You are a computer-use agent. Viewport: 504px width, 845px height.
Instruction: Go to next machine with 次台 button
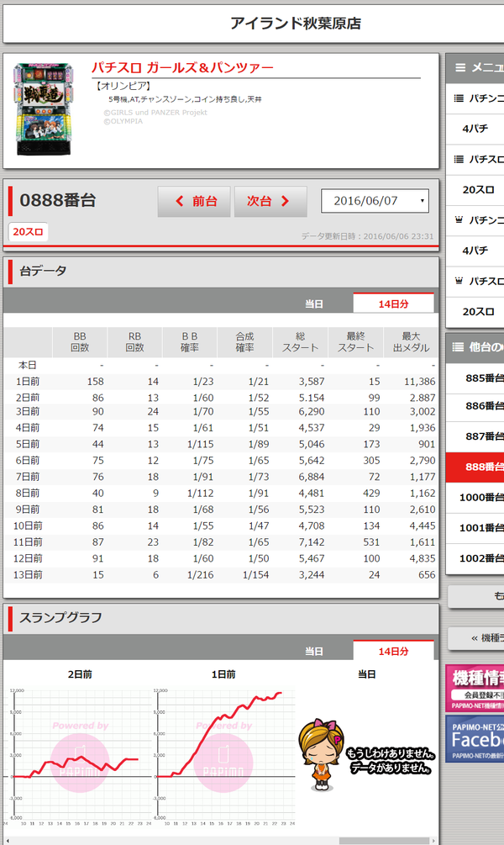pyautogui.click(x=270, y=202)
